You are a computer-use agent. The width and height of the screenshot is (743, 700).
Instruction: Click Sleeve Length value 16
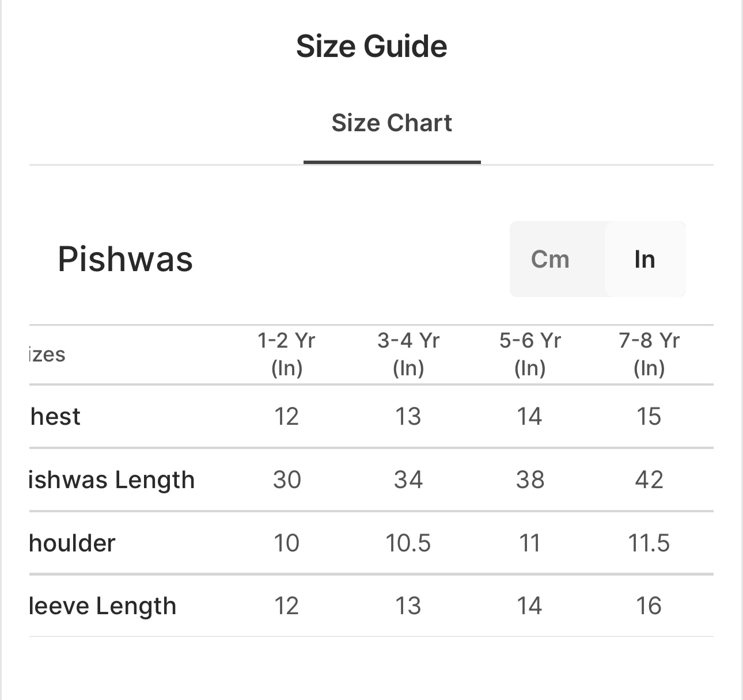(x=649, y=606)
